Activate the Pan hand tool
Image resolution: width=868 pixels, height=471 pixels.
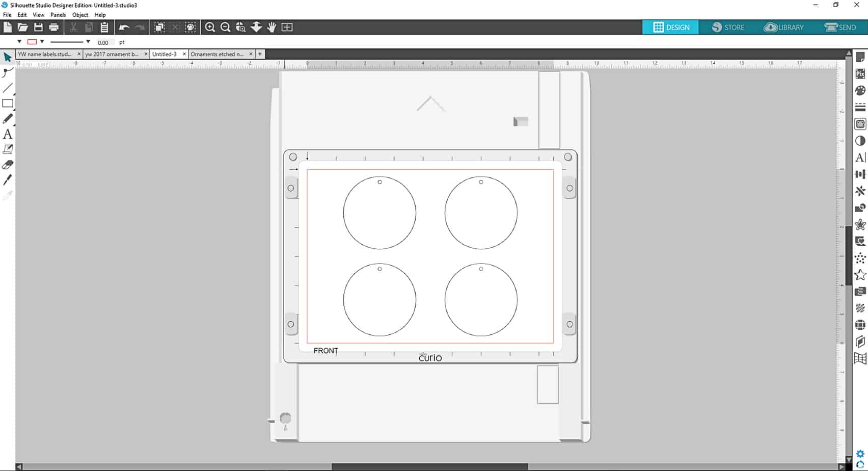click(x=272, y=28)
